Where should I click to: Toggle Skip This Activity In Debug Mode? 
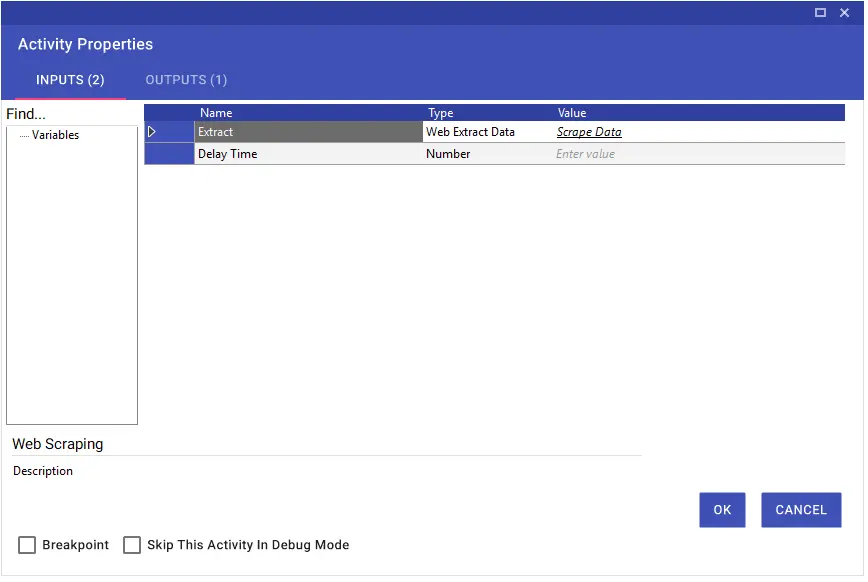coord(132,546)
